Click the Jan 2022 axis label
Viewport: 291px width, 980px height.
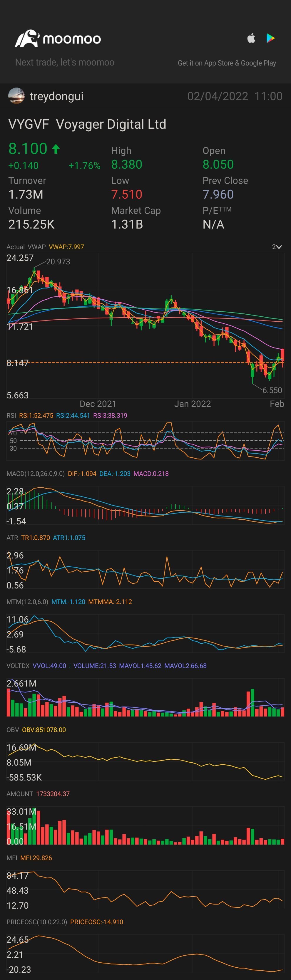(x=192, y=404)
